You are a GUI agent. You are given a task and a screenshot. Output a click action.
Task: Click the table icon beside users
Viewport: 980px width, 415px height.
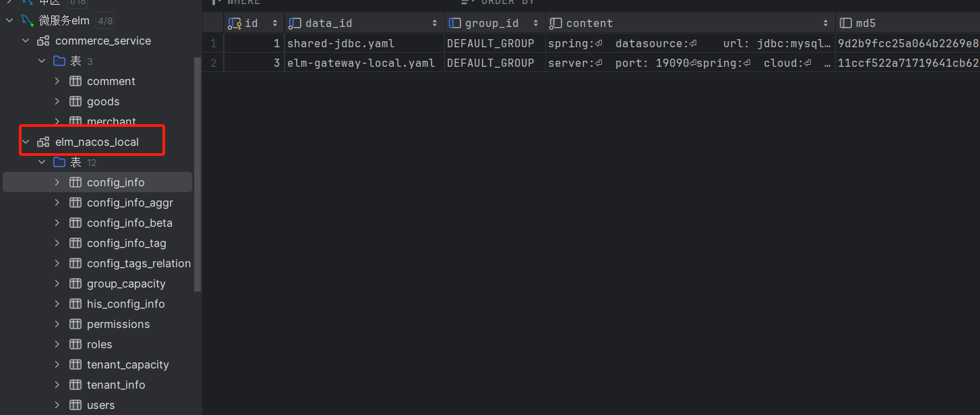[x=75, y=405]
